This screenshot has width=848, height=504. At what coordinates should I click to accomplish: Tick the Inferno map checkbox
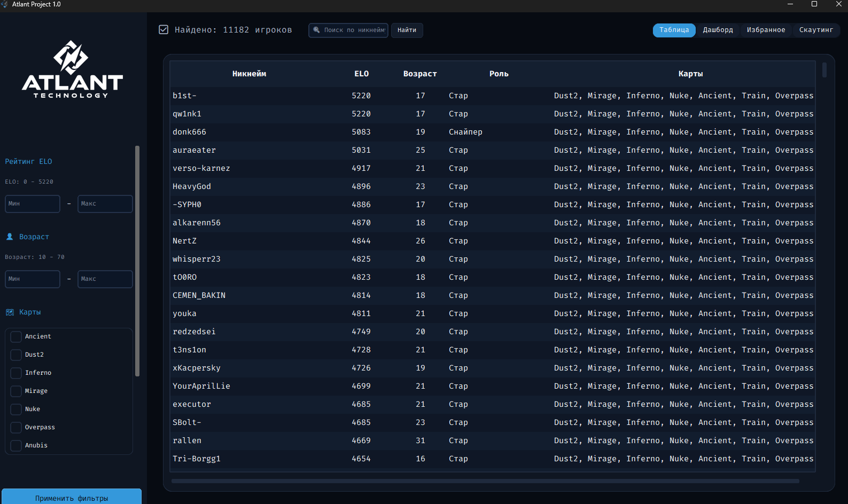tap(17, 373)
